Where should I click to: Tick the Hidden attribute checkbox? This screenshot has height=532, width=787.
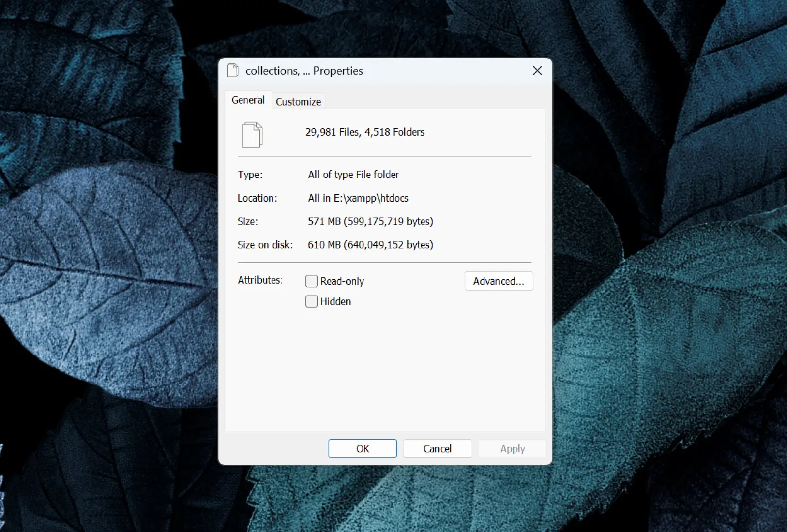311,301
